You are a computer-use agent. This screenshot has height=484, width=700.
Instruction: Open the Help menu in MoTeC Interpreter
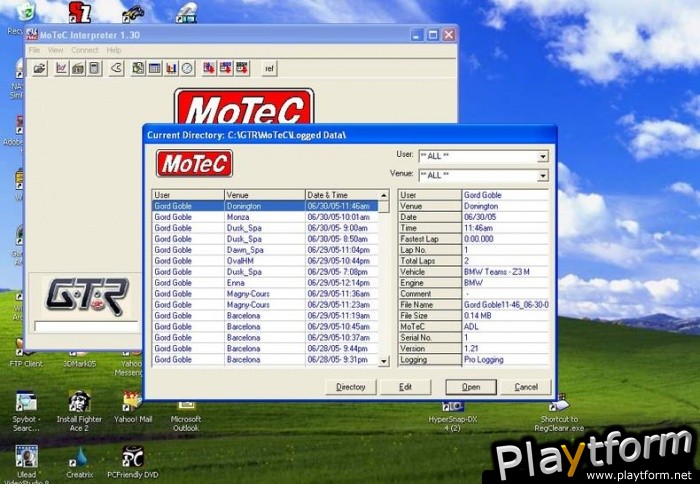click(x=114, y=50)
